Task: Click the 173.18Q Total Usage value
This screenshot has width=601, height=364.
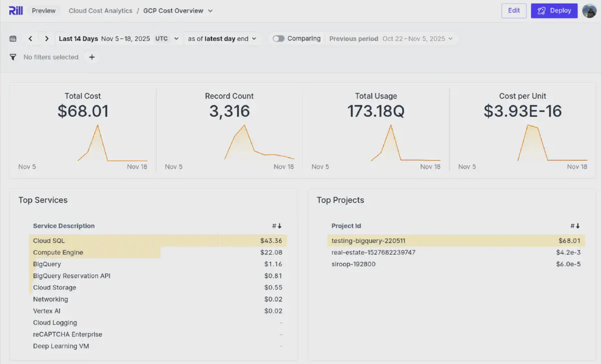Action: (x=376, y=111)
